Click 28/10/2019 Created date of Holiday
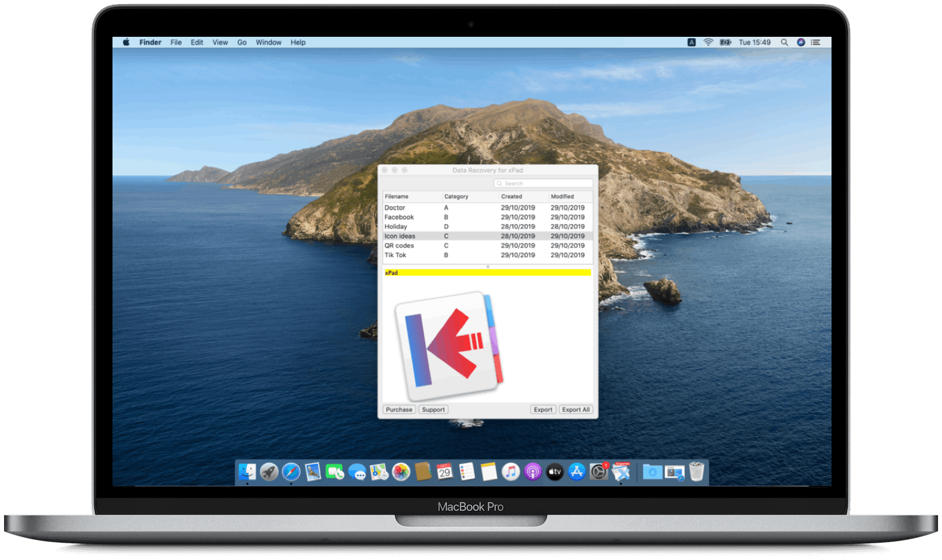Screen dimensions: 942x560 pyautogui.click(x=518, y=227)
